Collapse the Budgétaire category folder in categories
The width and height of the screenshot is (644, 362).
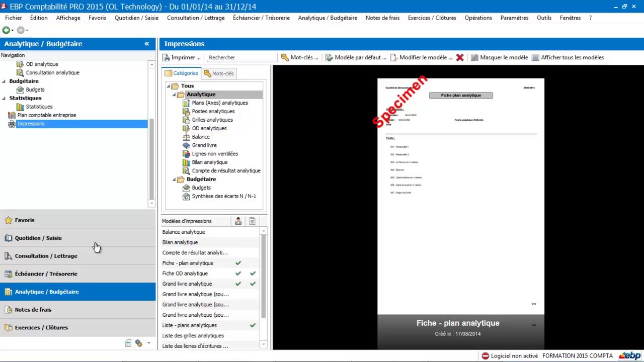point(175,179)
